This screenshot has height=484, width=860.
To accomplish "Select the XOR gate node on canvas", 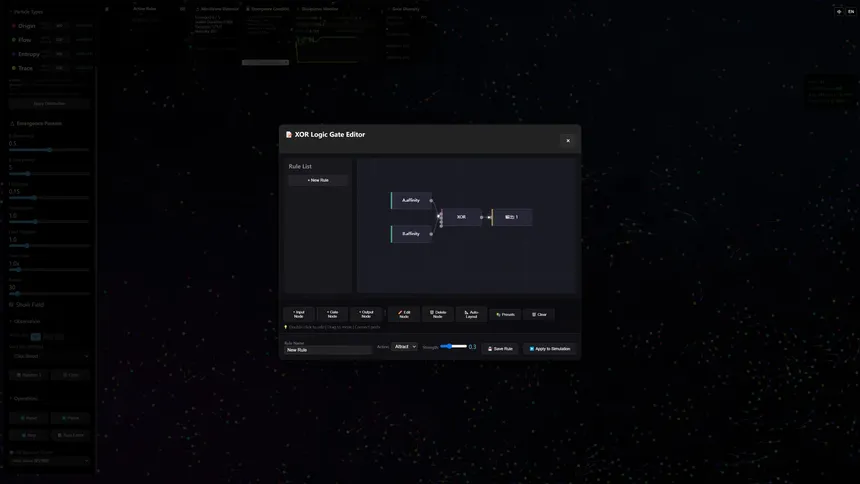I will [x=461, y=217].
